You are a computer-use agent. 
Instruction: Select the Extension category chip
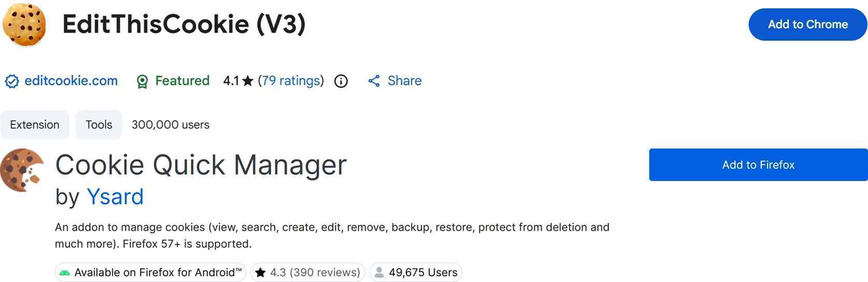pyautogui.click(x=35, y=125)
